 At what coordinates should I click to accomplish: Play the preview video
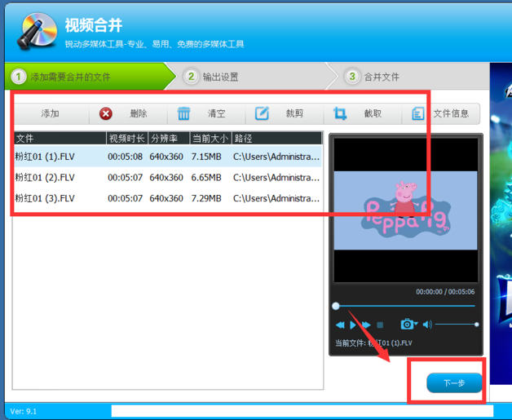tap(353, 325)
